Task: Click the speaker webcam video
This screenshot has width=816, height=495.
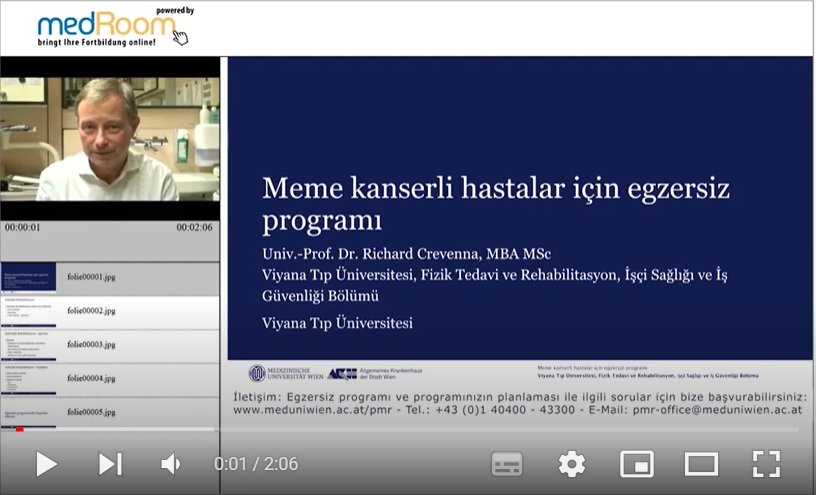Action: pyautogui.click(x=109, y=138)
